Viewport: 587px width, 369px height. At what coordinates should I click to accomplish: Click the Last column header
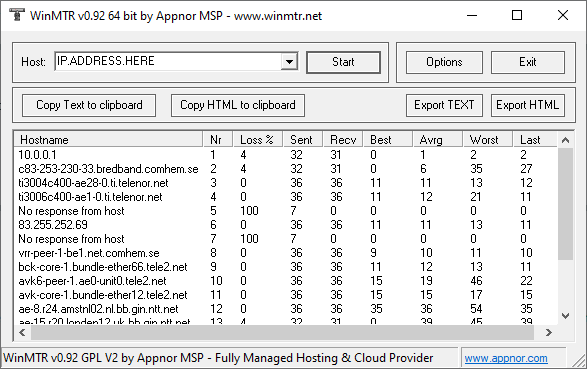click(x=535, y=140)
